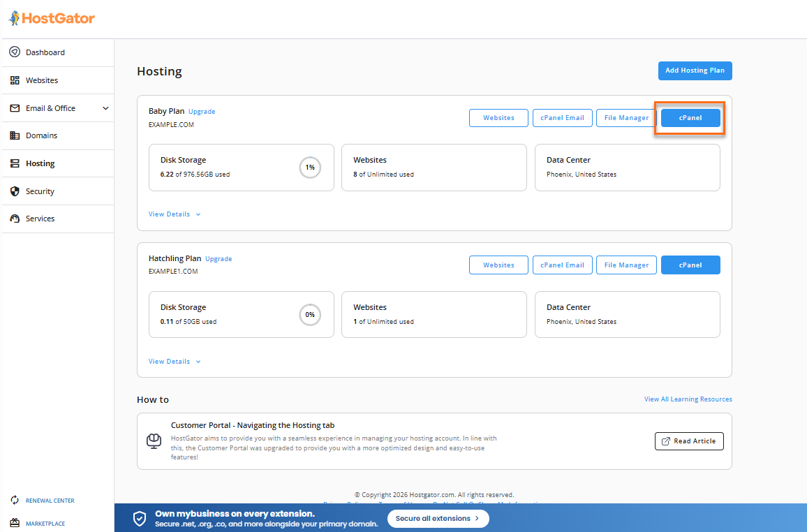Click the Security shield icon
The image size is (807, 532).
pyautogui.click(x=15, y=191)
